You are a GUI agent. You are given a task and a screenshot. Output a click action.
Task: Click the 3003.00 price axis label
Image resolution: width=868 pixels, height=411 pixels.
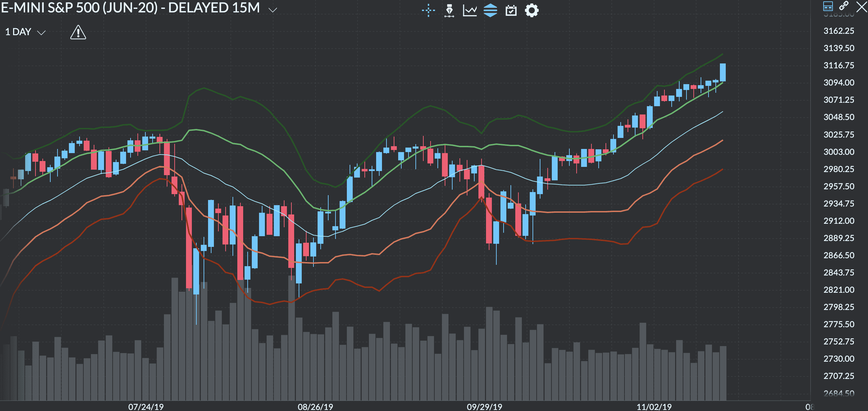[839, 152]
